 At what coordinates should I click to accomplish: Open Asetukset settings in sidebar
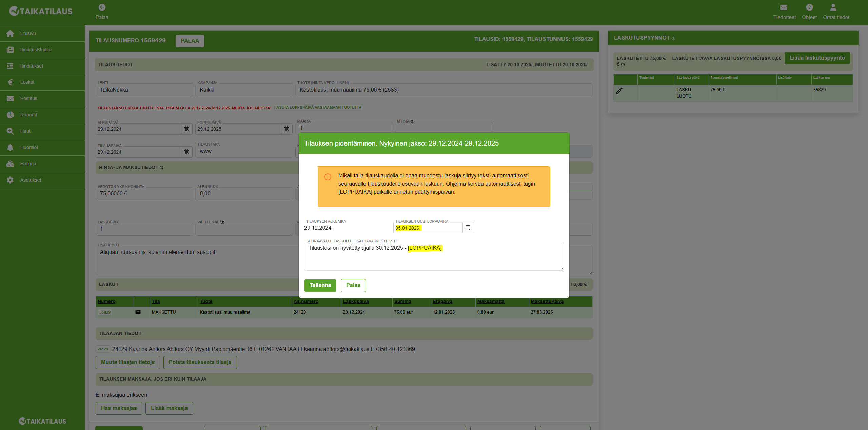pos(31,180)
